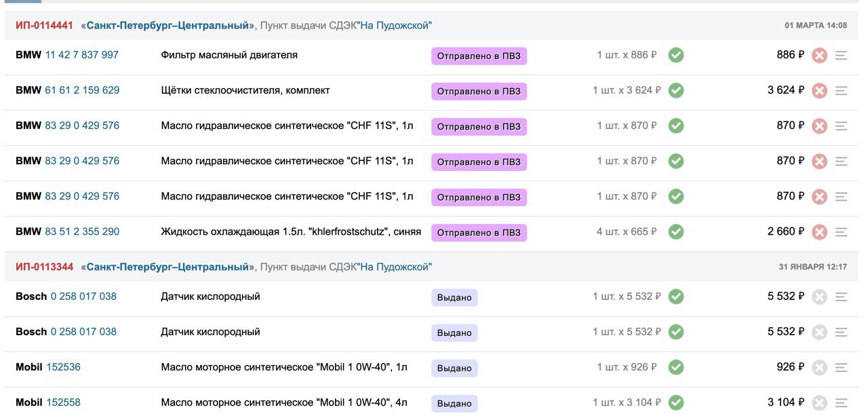The width and height of the screenshot is (868, 420).
Task: Click order date "01 МАРТА 14:08"
Action: coord(816,26)
